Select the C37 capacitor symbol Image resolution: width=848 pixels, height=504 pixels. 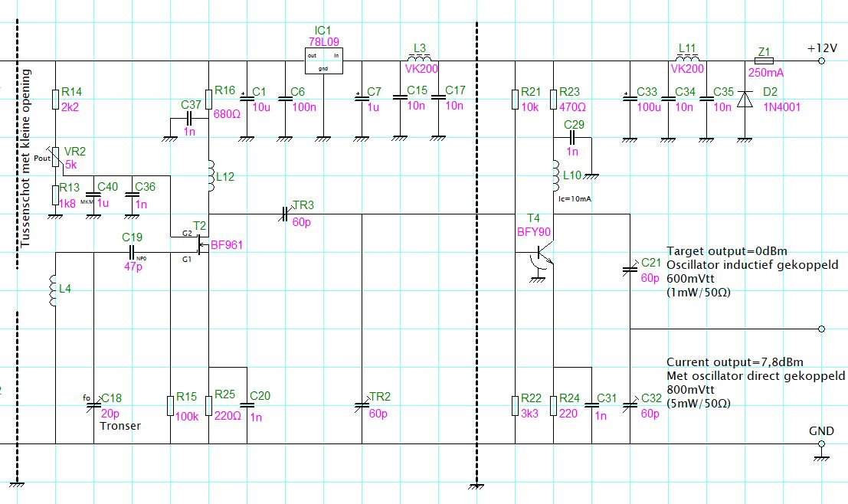[x=189, y=119]
